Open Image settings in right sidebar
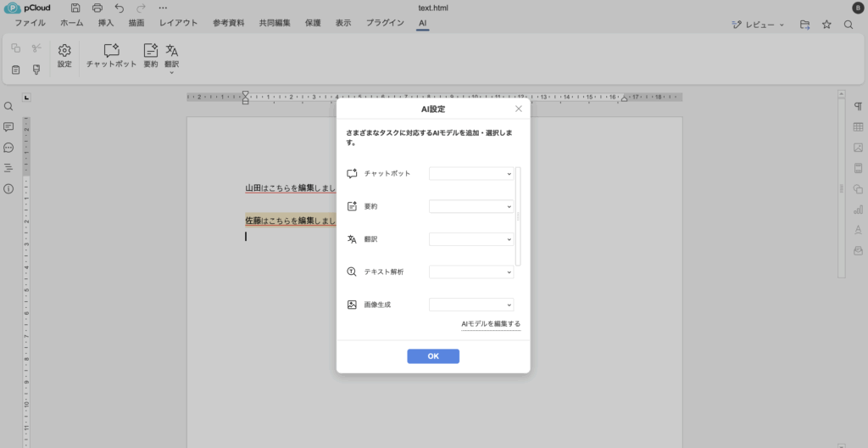 click(x=858, y=148)
